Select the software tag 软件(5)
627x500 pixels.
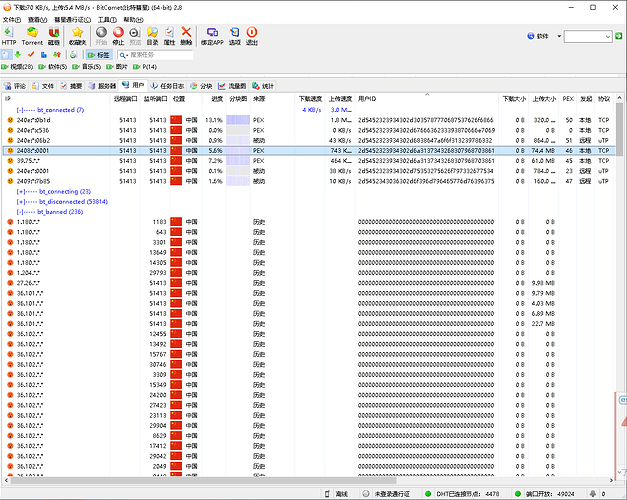click(x=52, y=67)
